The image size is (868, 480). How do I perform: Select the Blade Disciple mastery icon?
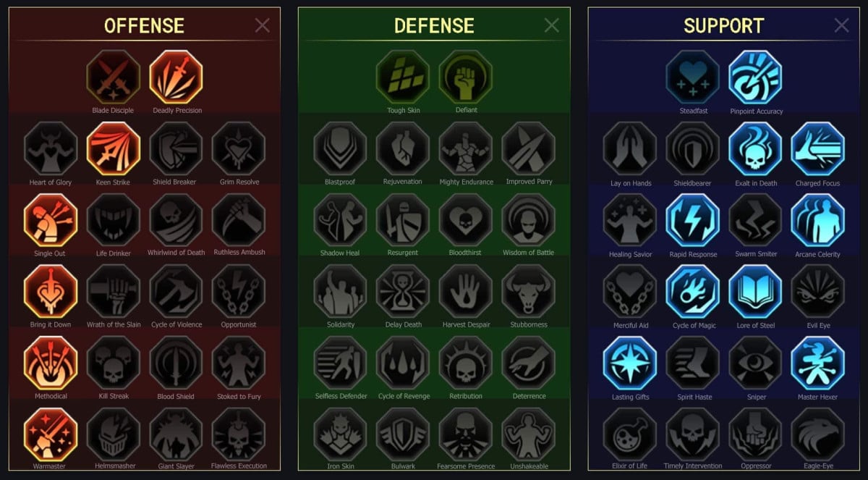114,77
